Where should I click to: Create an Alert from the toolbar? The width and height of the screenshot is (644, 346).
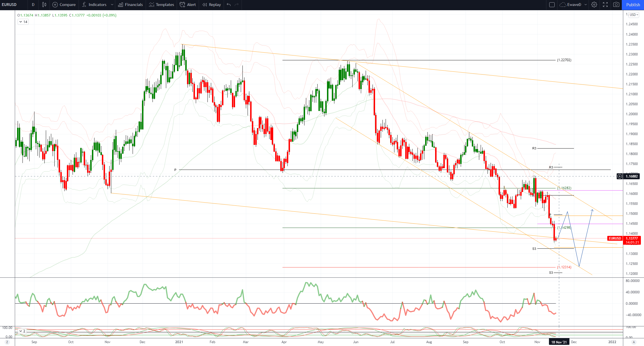coord(188,5)
